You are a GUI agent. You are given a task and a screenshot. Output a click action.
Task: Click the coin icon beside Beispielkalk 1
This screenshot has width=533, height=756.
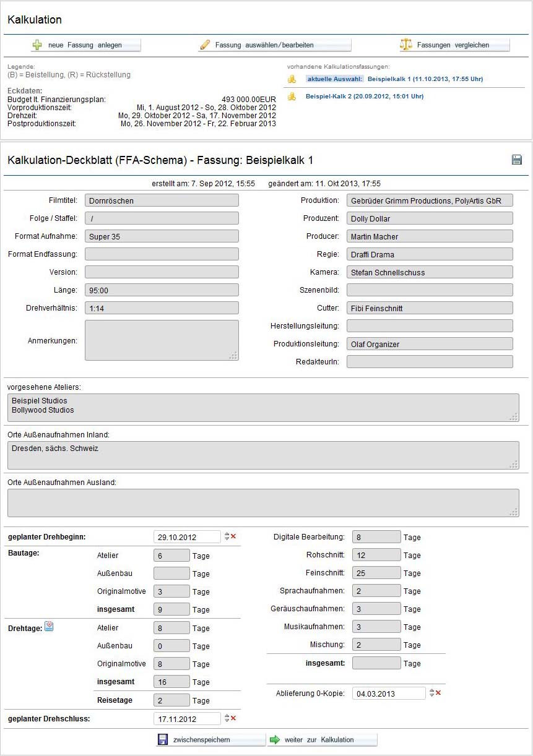point(292,79)
